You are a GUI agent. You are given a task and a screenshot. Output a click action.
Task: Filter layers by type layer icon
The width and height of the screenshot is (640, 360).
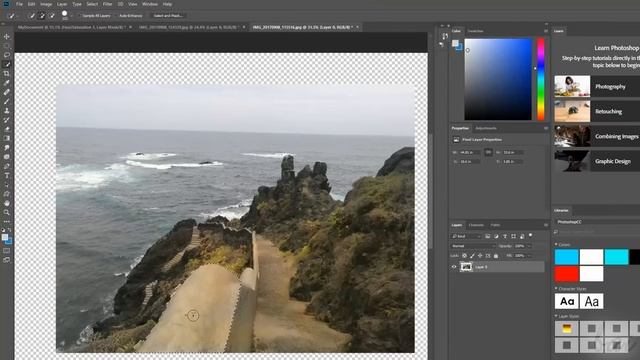(505, 236)
